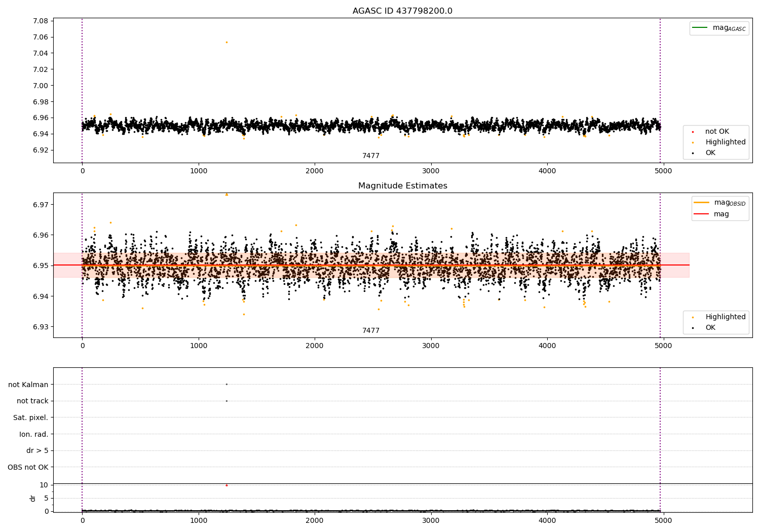Click the green mag AGASC legend line
Image resolution: width=760 pixels, height=532 pixels.
click(x=700, y=28)
